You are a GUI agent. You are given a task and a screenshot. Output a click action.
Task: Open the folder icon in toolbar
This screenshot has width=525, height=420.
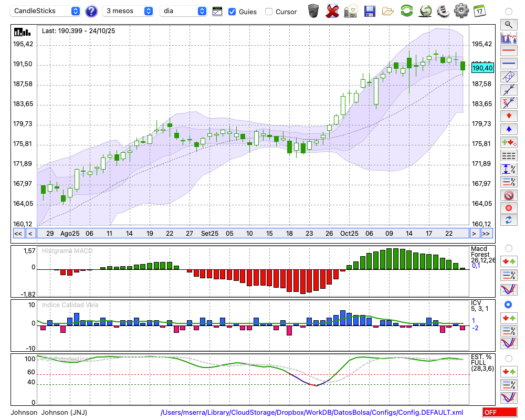click(x=387, y=11)
